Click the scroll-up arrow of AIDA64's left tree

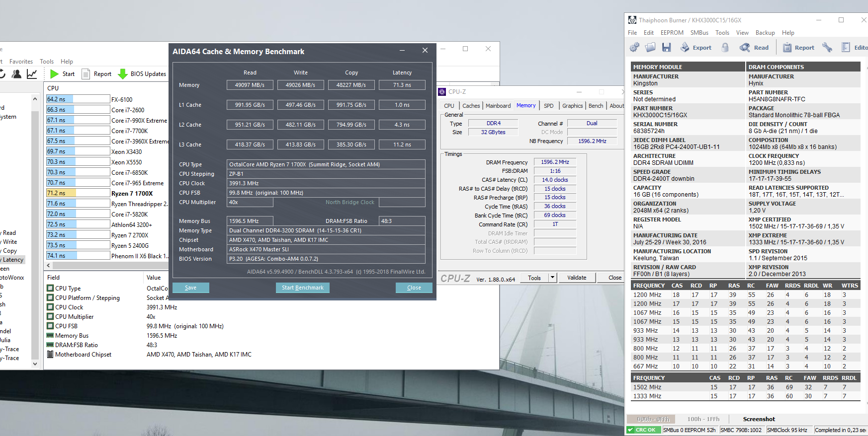pos(35,99)
